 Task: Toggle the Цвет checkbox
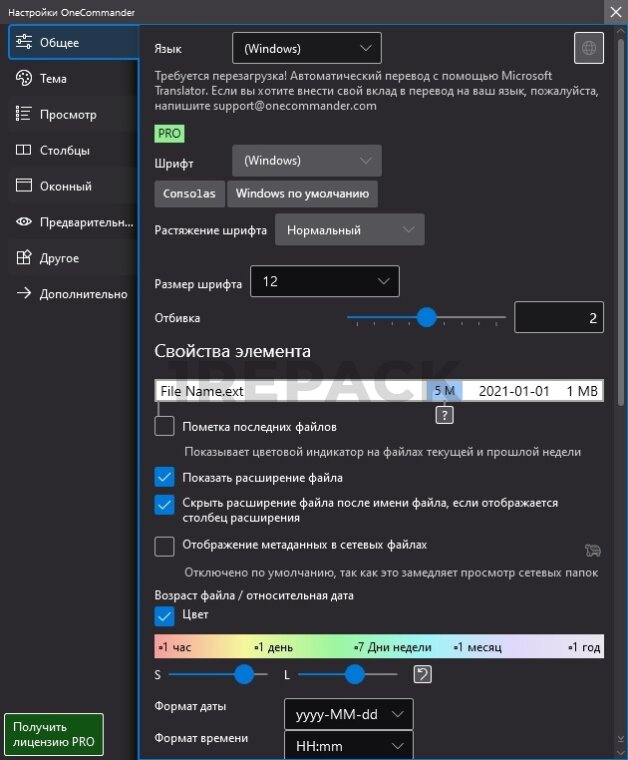165,616
